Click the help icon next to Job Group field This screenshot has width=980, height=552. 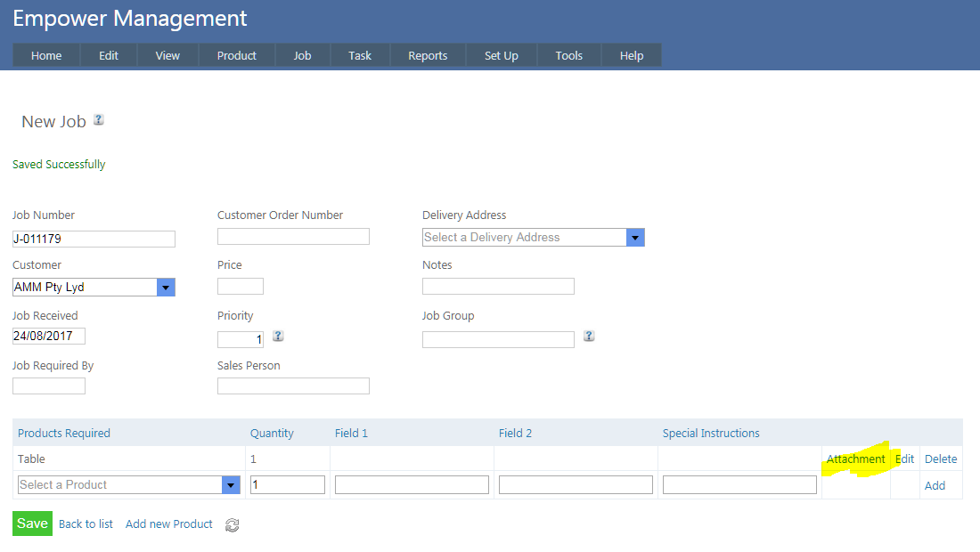[x=588, y=337]
